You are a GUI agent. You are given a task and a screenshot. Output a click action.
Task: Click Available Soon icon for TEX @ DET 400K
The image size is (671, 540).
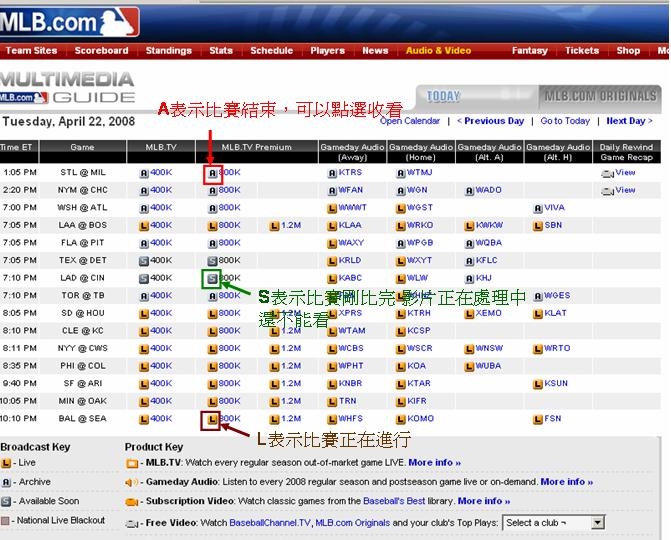(144, 261)
